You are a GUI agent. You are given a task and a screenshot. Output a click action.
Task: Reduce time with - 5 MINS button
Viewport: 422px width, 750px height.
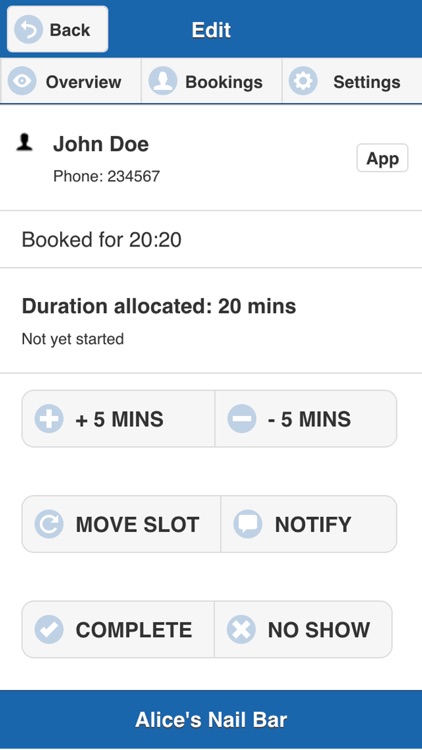coord(306,419)
